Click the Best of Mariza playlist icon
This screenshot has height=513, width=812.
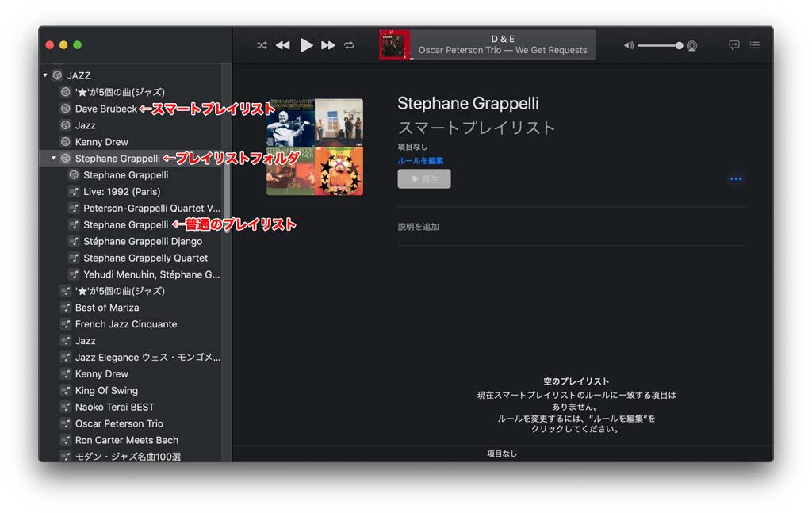click(x=65, y=307)
